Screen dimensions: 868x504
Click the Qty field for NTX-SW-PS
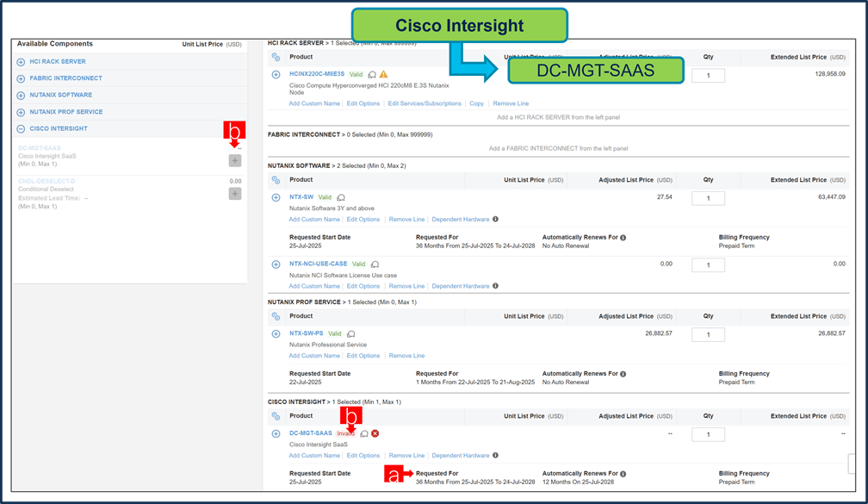point(708,334)
